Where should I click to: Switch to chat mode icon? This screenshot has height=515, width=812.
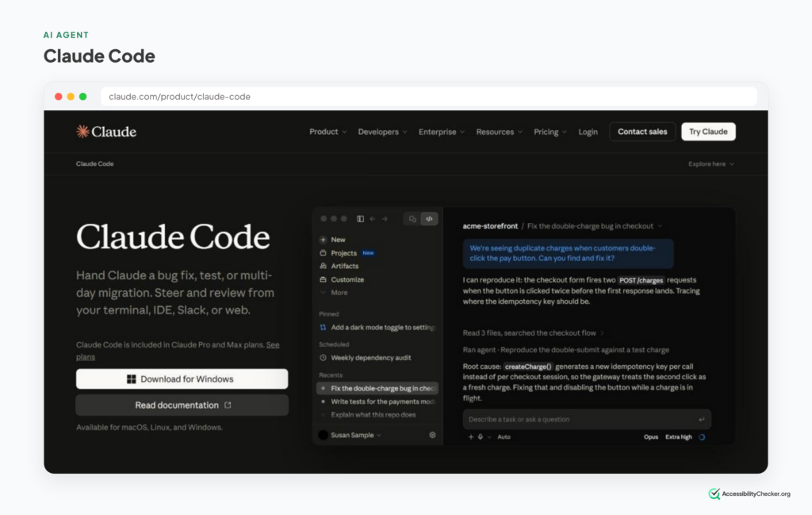pyautogui.click(x=412, y=219)
